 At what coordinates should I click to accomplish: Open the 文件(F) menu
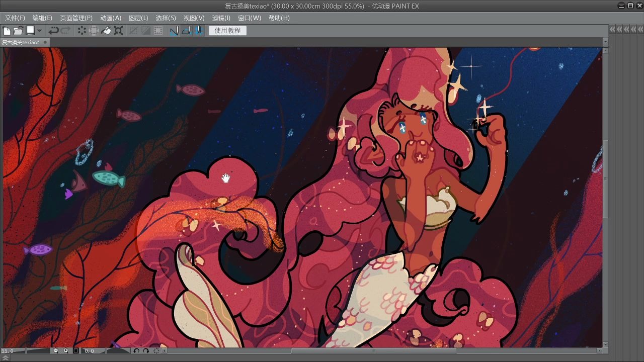point(15,18)
